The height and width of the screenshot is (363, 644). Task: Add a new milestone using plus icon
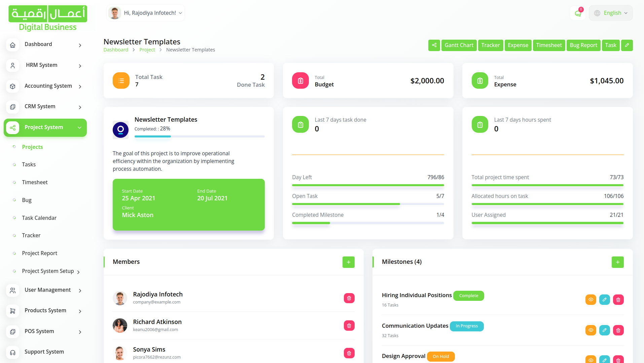point(617,262)
